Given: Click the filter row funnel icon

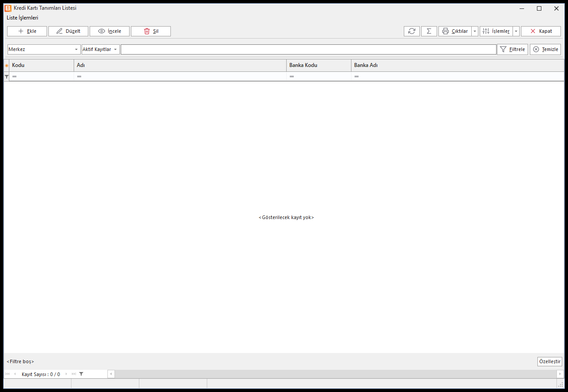Looking at the screenshot, I should click(6, 77).
